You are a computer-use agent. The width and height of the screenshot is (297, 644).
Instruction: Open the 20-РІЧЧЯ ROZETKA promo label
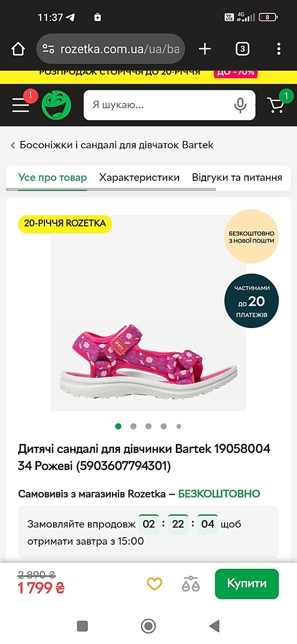[65, 223]
